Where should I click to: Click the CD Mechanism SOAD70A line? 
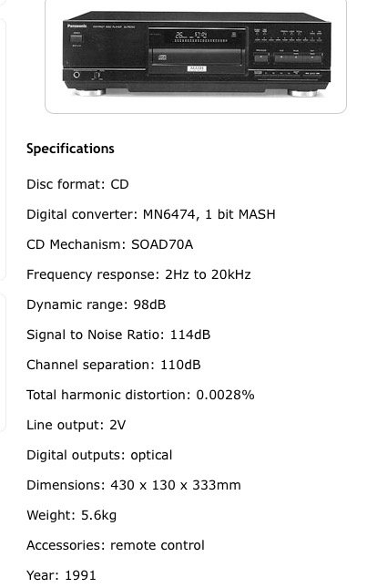click(x=110, y=244)
